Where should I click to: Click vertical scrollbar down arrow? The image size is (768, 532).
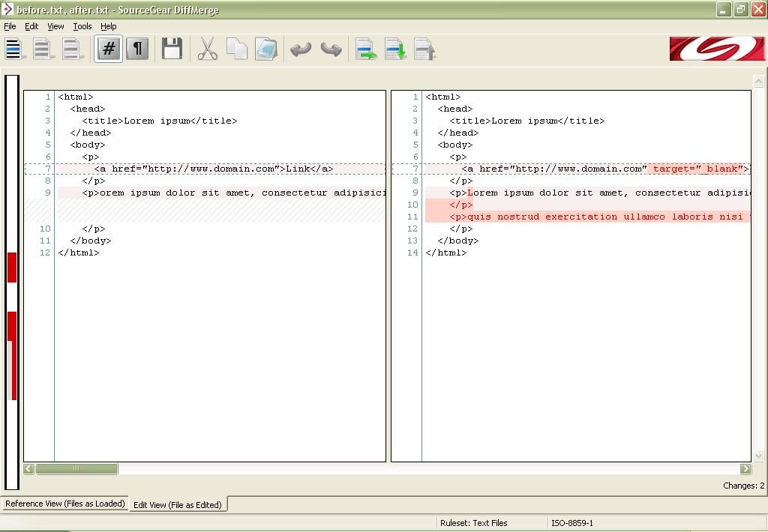(x=758, y=456)
